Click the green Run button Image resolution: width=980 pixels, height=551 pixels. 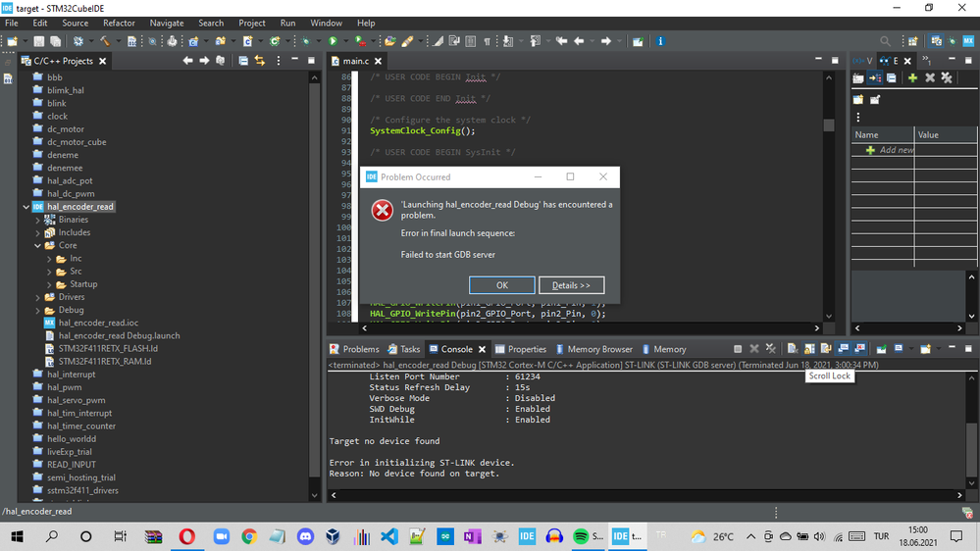point(333,41)
